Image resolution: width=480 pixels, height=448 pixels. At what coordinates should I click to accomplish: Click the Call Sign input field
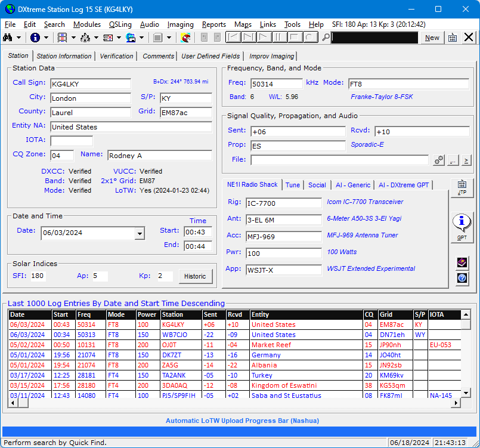[90, 84]
